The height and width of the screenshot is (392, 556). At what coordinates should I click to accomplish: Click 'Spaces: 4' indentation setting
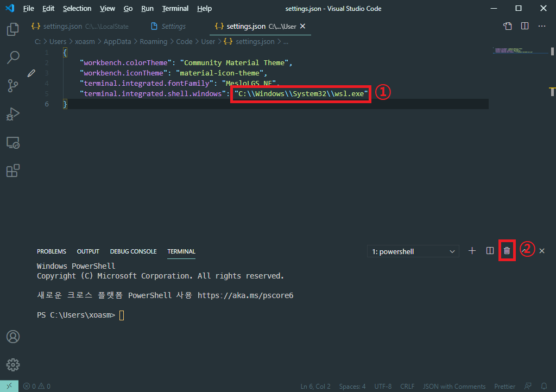coord(352,387)
